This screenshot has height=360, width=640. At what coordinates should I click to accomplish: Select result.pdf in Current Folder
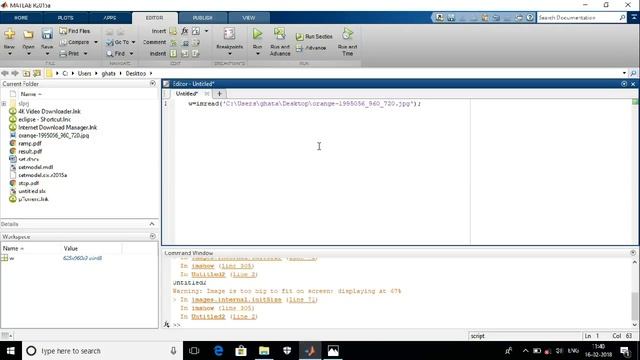[x=30, y=151]
